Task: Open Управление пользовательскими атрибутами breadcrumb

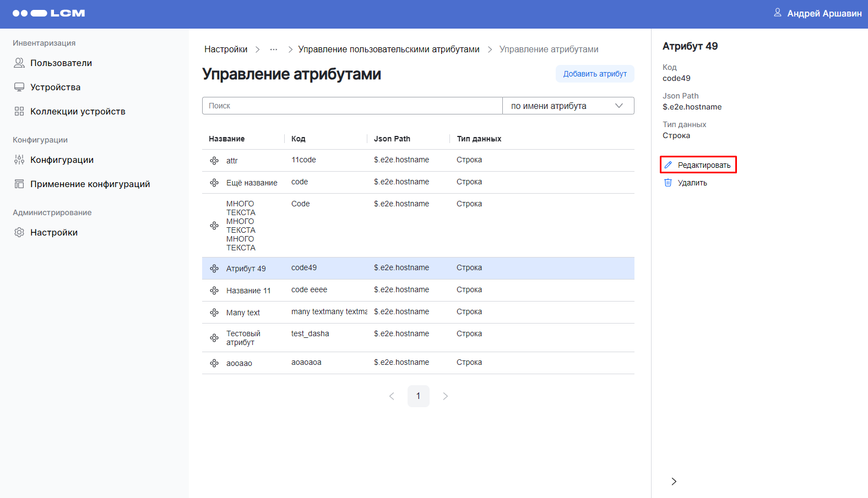Action: 388,50
